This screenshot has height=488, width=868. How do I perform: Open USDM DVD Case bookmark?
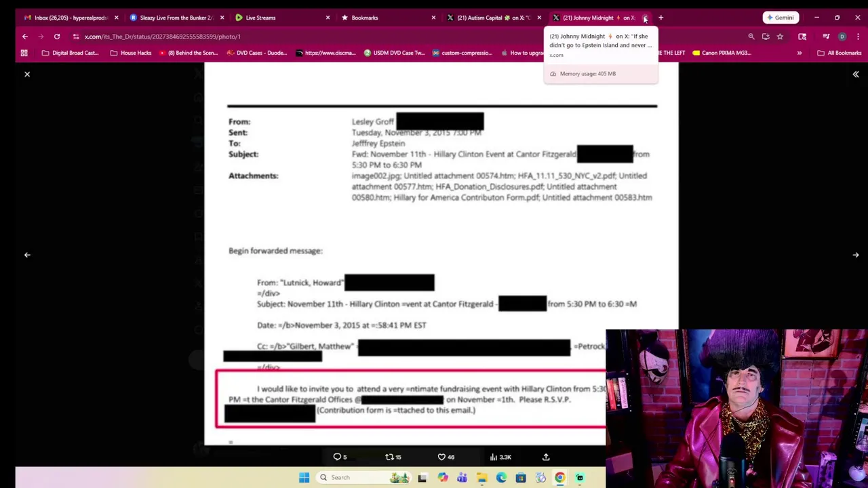tap(394, 53)
